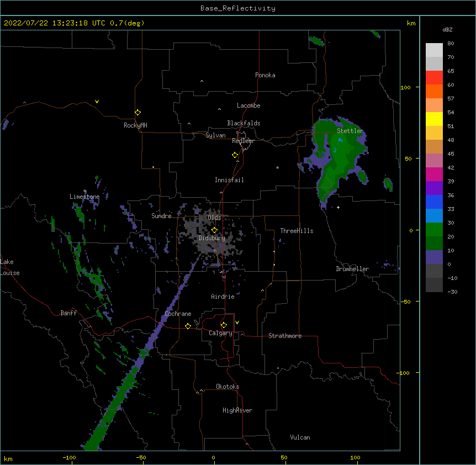Click the Lake Louise label

pyautogui.click(x=10, y=267)
